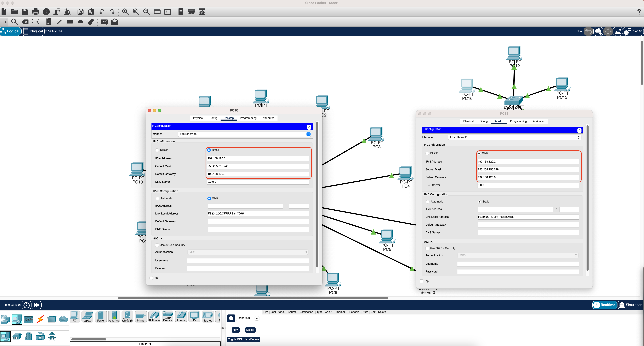The width and height of the screenshot is (644, 346).
Task: Zoom in on the workspace
Action: [125, 12]
